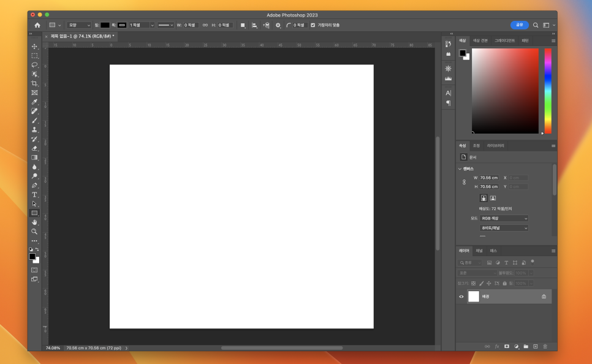Switch to the 채널 tab
This screenshot has height=364, width=592.
click(x=479, y=251)
